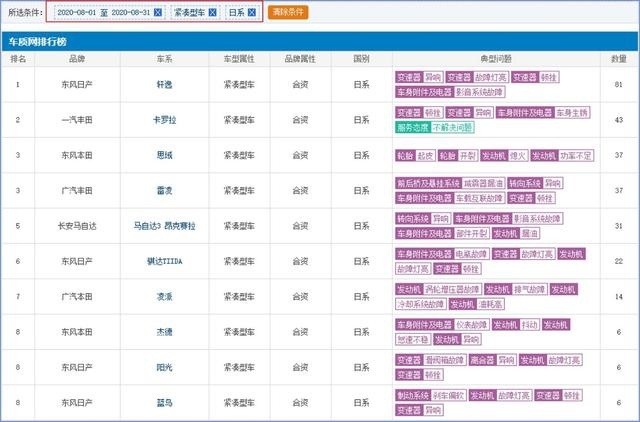Remove the 紧凑型车 filter with its X
The height and width of the screenshot is (422, 640).
212,12
